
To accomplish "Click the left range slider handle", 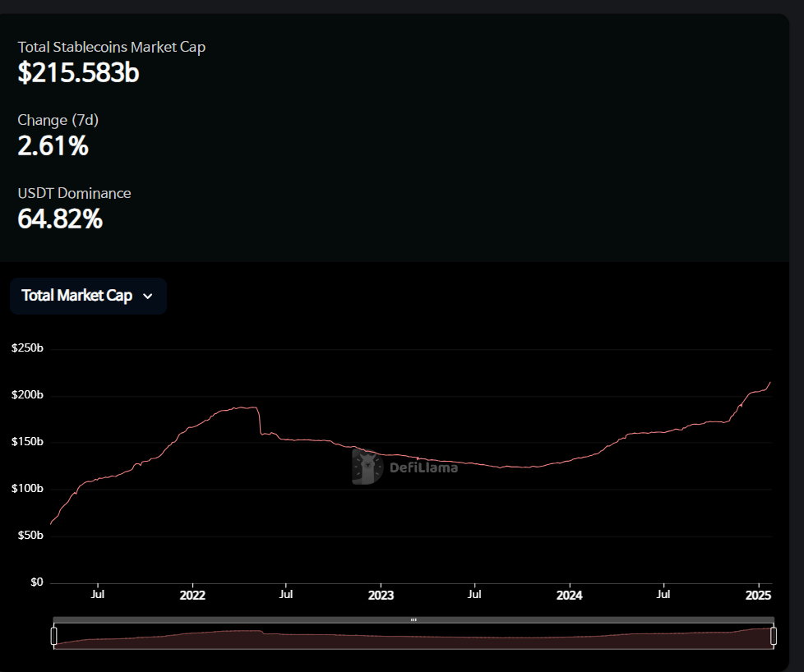I will click(53, 636).
